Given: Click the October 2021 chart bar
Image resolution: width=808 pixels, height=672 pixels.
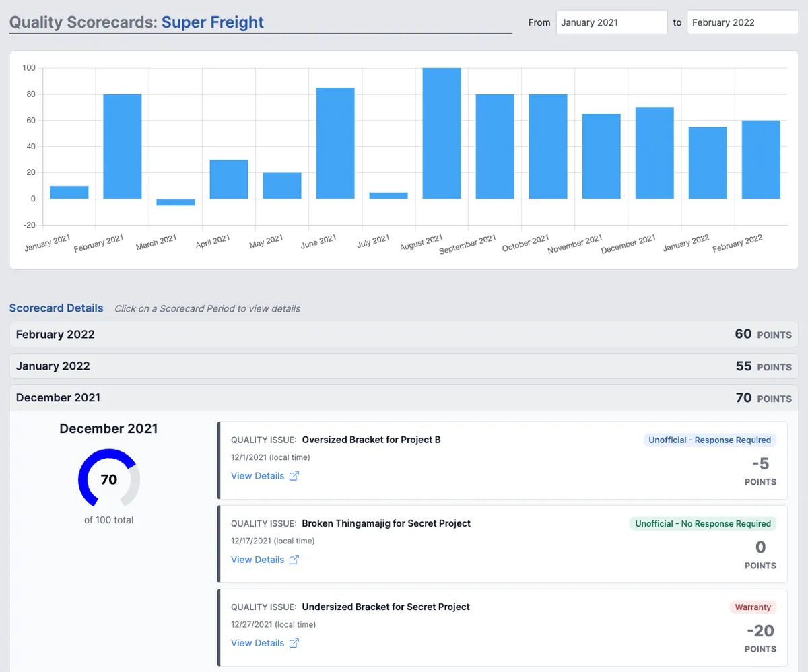Looking at the screenshot, I should (548, 146).
